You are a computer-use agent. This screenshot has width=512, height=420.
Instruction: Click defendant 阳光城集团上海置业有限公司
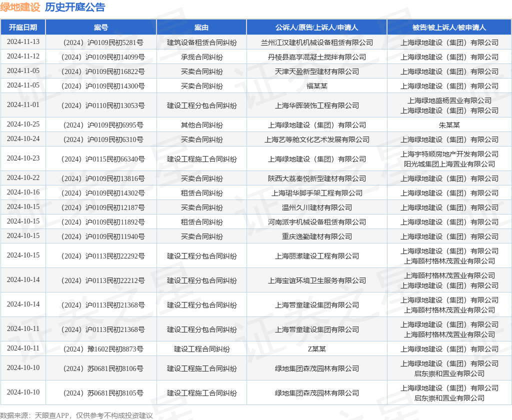click(x=449, y=164)
